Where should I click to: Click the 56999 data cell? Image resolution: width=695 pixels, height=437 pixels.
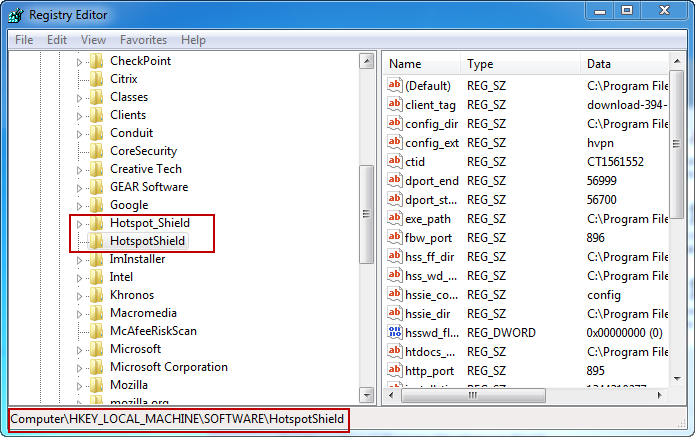(601, 181)
